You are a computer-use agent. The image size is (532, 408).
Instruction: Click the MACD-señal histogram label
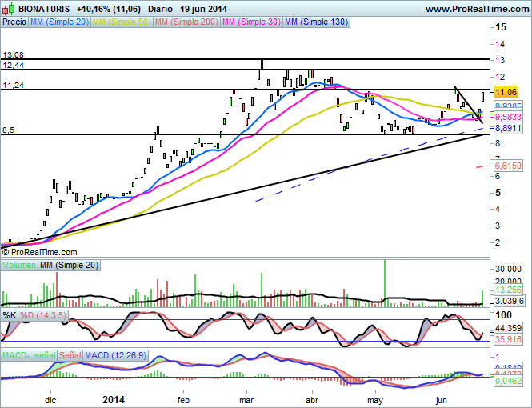pos(28,354)
